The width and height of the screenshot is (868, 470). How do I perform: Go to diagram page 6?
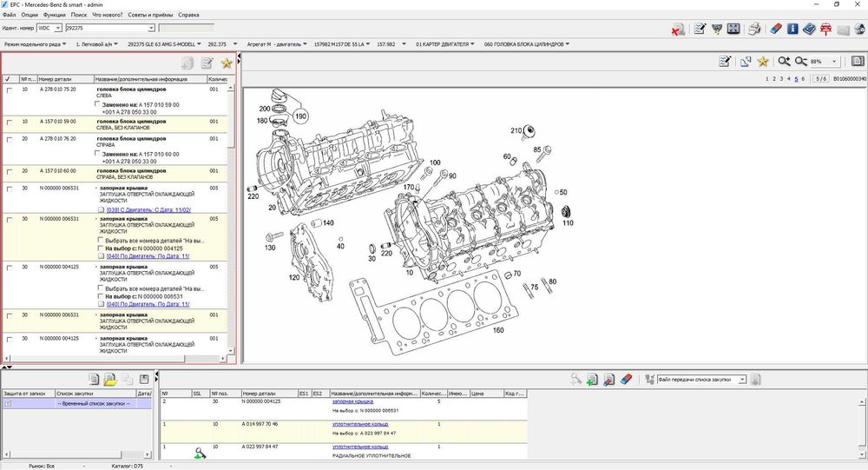coord(803,79)
